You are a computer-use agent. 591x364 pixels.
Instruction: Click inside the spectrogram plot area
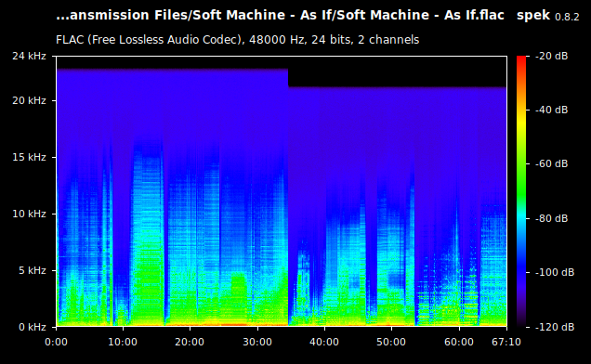tap(282, 191)
